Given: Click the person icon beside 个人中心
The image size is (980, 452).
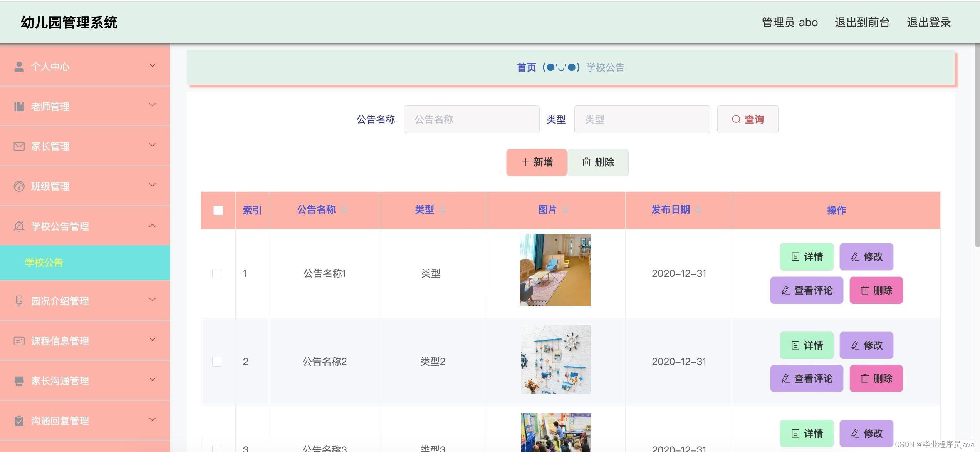Looking at the screenshot, I should coord(19,67).
